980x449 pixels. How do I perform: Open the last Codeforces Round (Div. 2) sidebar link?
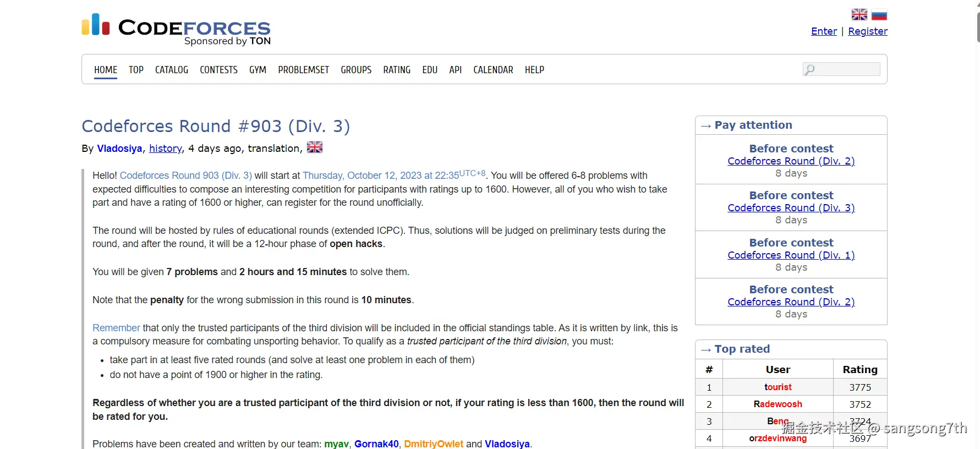791,302
